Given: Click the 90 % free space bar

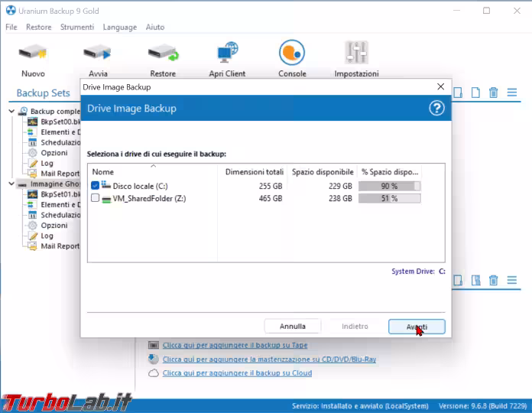Looking at the screenshot, I should click(x=390, y=186).
